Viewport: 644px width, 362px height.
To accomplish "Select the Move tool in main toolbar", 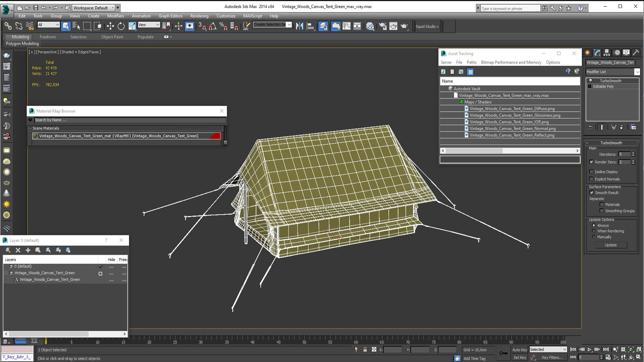I will point(110,26).
